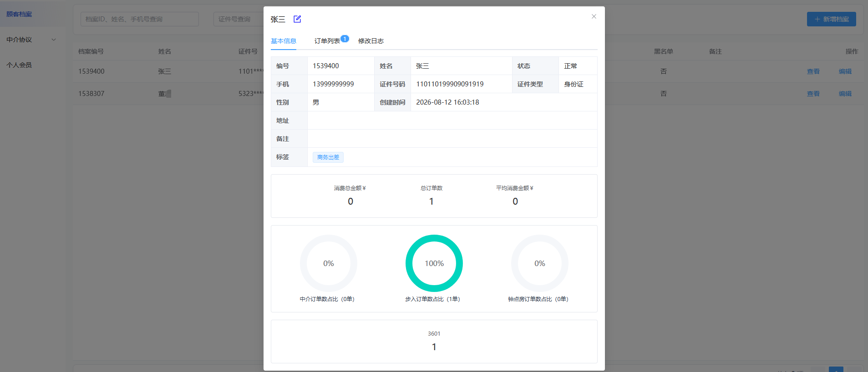The height and width of the screenshot is (372, 868).
Task: Click 编辑 for record 1539400
Action: tap(845, 71)
